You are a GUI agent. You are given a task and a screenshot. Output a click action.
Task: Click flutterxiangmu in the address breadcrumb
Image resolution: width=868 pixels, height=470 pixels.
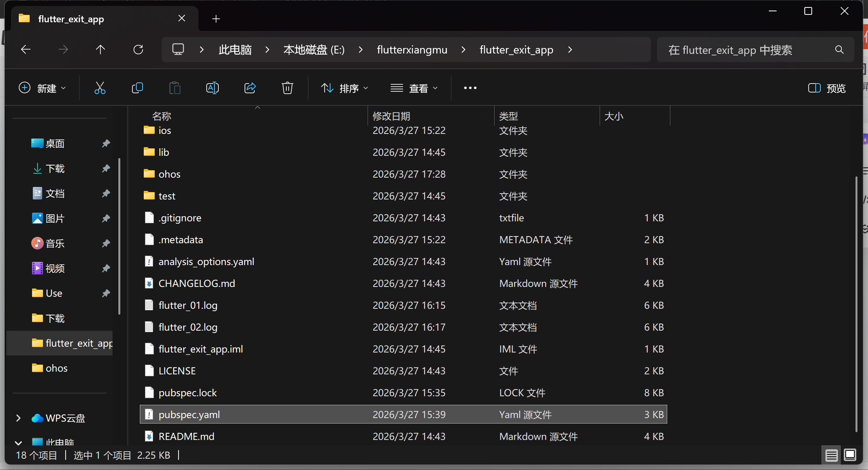pyautogui.click(x=412, y=50)
